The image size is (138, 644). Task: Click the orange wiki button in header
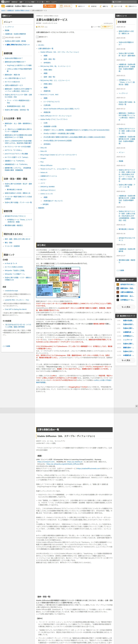(50, 6)
